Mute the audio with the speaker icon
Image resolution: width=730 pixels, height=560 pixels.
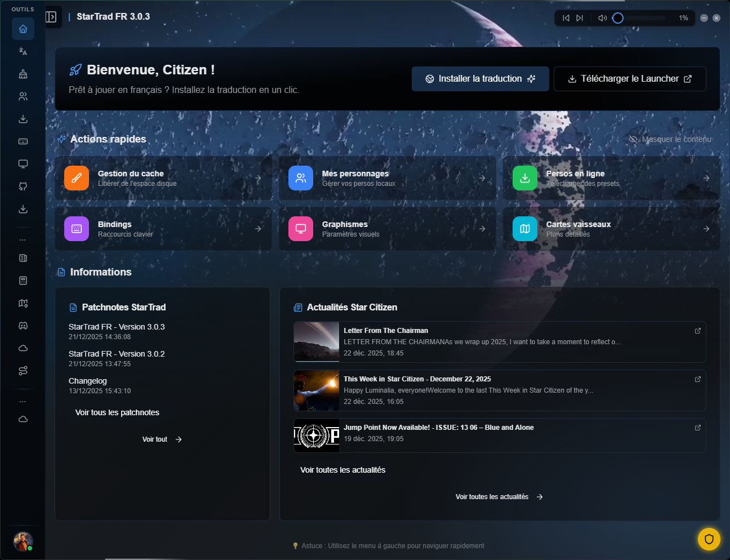click(602, 18)
